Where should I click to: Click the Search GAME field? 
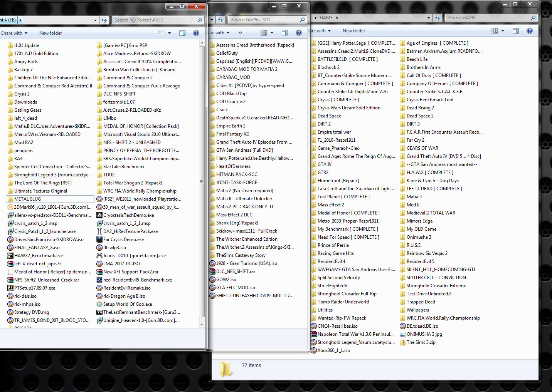(491, 18)
